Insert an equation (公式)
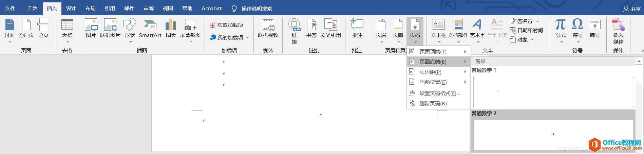The width and height of the screenshot is (644, 154). pos(561,31)
